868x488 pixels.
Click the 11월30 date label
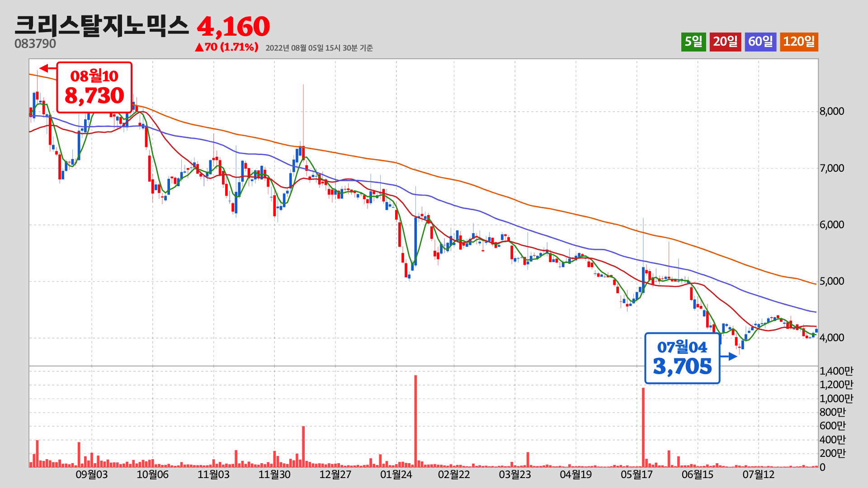274,475
